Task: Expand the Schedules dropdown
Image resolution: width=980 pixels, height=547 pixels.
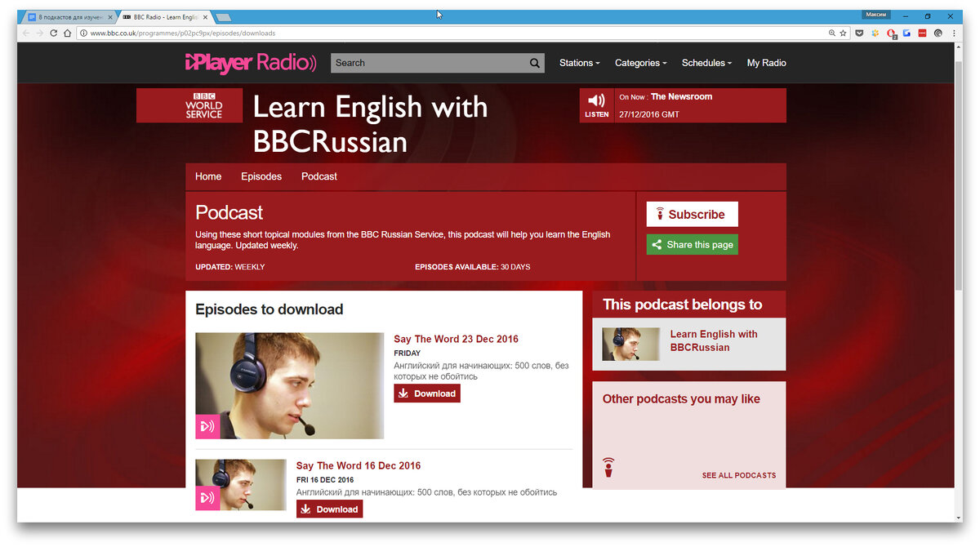Action: point(706,63)
